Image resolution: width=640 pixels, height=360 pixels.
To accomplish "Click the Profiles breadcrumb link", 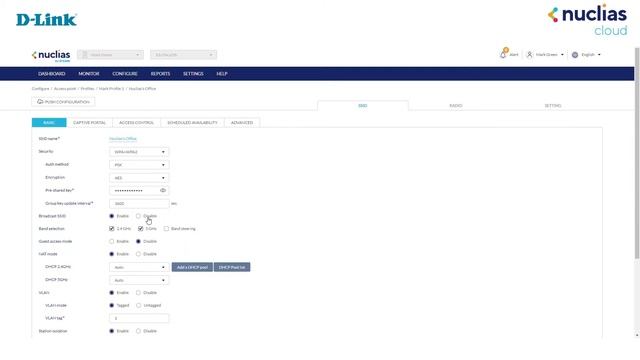I will [x=87, y=89].
